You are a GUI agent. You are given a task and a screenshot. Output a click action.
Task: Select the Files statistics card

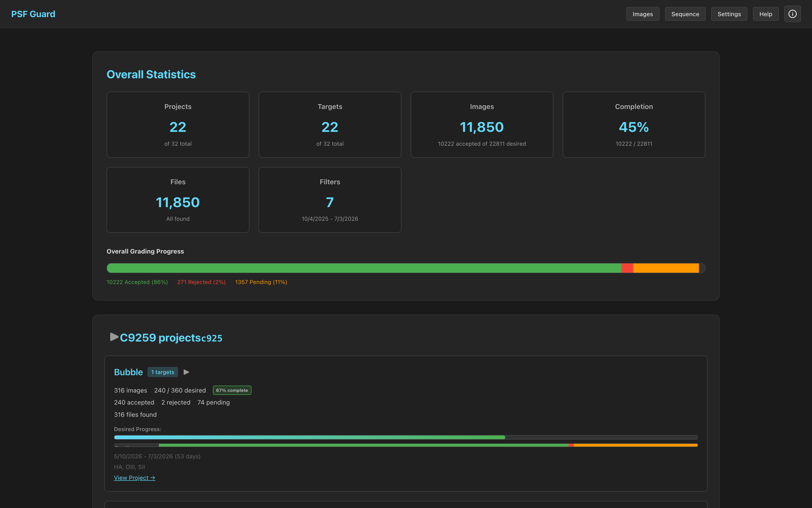pos(178,200)
